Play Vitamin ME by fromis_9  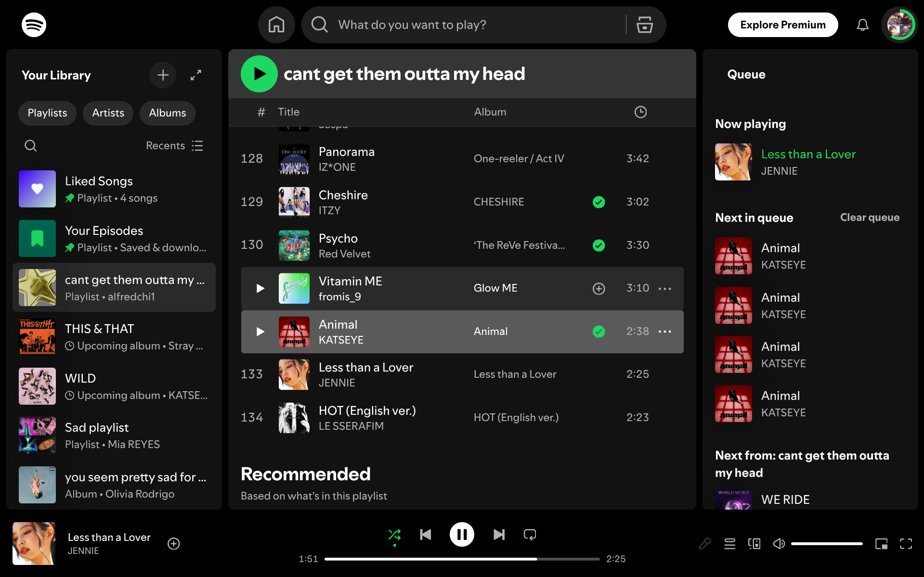(260, 288)
